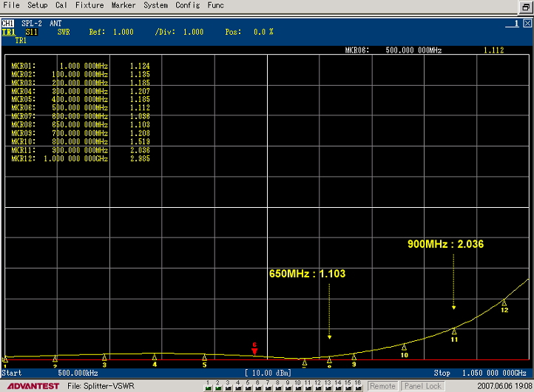Image resolution: width=534 pixels, height=392 pixels.
Task: Click the MKR06 500.000 MHz list row
Action: (x=81, y=108)
